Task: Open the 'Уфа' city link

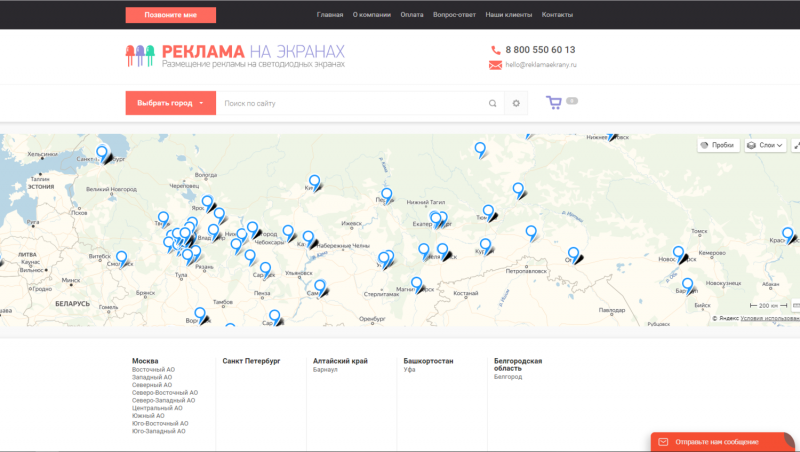Action: (x=409, y=369)
